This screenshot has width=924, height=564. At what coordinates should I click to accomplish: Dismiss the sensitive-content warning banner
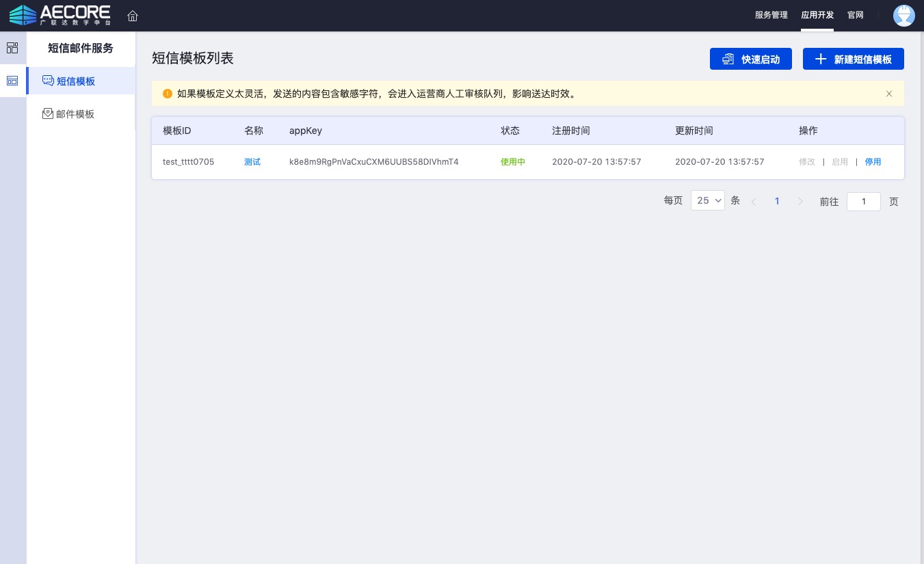[889, 94]
